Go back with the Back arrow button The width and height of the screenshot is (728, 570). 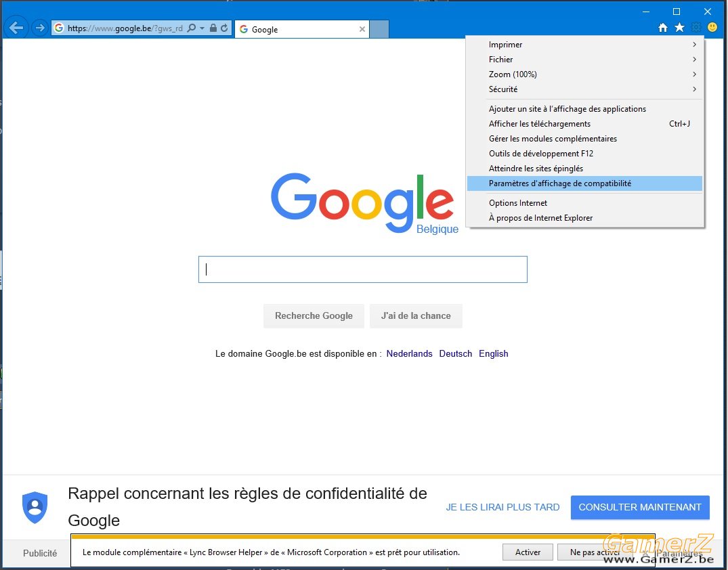pos(16,28)
